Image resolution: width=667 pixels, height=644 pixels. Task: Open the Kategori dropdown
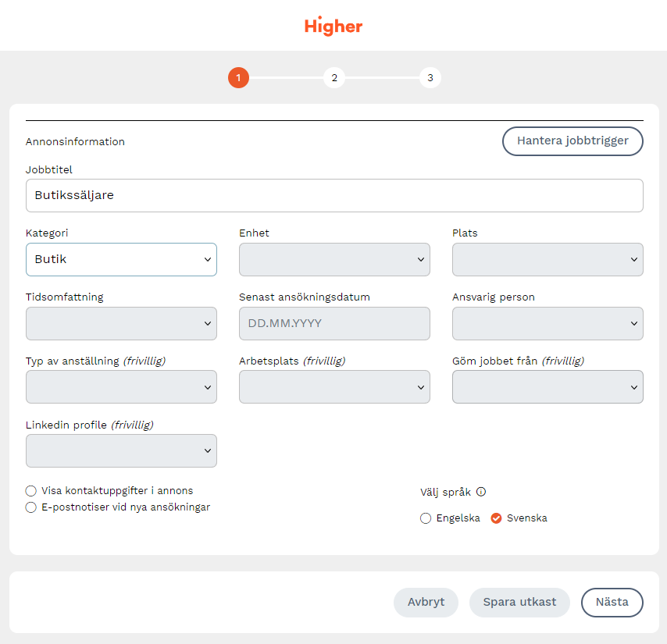121,259
